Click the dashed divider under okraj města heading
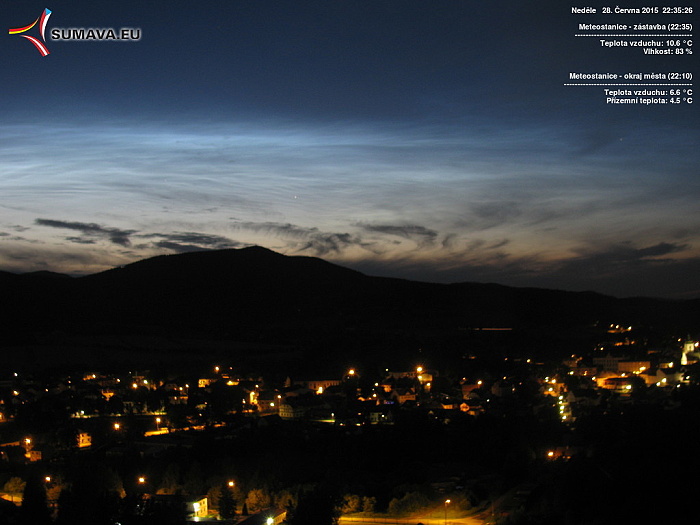 [628, 84]
